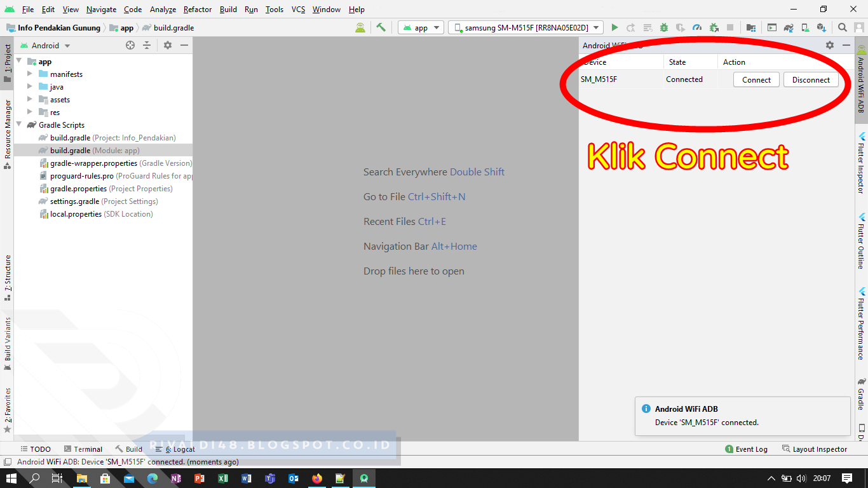
Task: Sync project with Gradle files
Action: coord(789,27)
